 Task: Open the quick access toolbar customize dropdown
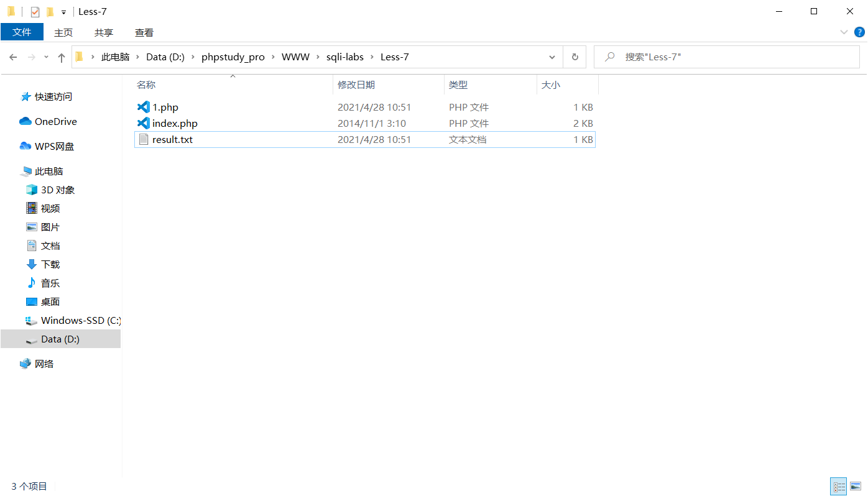(x=63, y=12)
